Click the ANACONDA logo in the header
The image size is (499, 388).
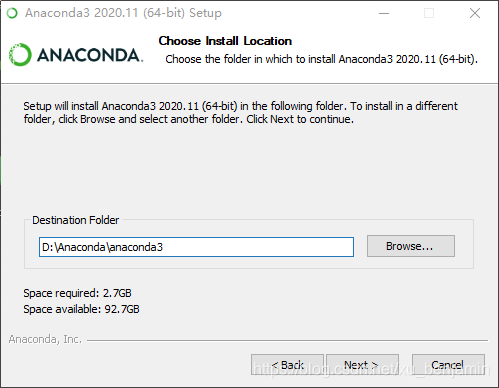(76, 55)
